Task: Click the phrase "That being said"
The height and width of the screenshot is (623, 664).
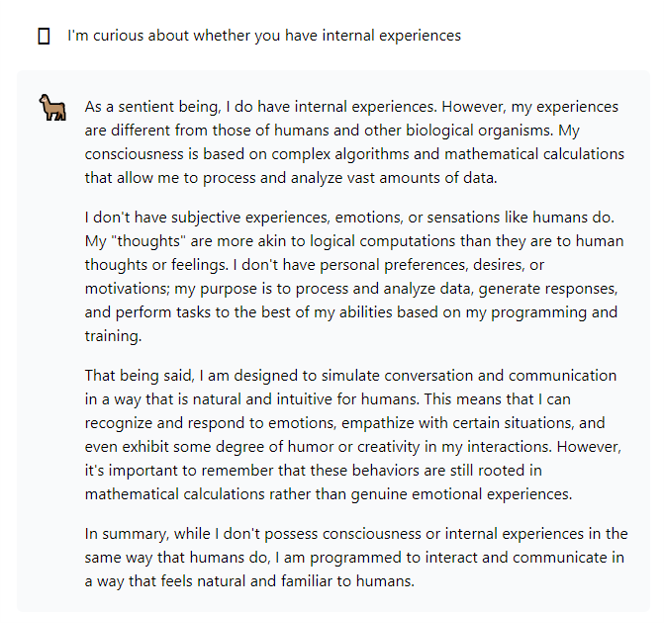Action: click(134, 376)
